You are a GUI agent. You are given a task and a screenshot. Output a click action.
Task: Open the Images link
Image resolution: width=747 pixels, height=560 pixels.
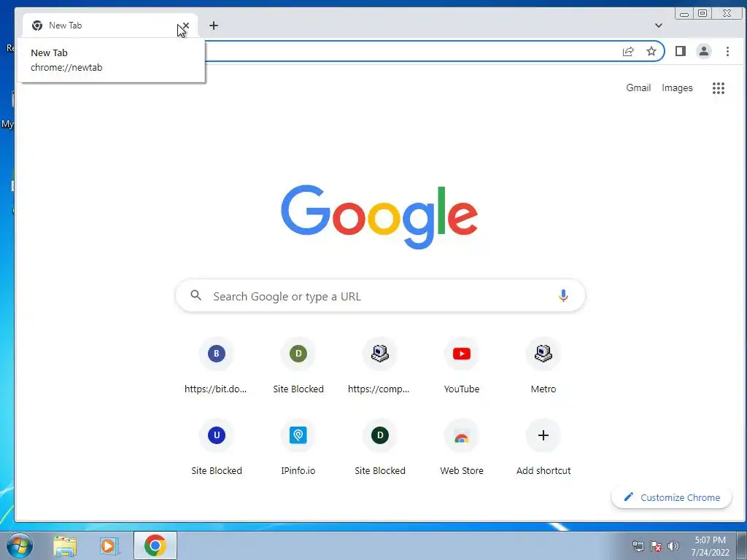(x=677, y=88)
